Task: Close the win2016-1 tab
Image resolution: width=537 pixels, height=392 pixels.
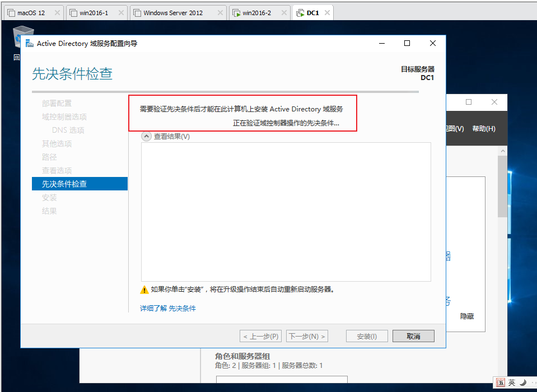Action: (121, 13)
